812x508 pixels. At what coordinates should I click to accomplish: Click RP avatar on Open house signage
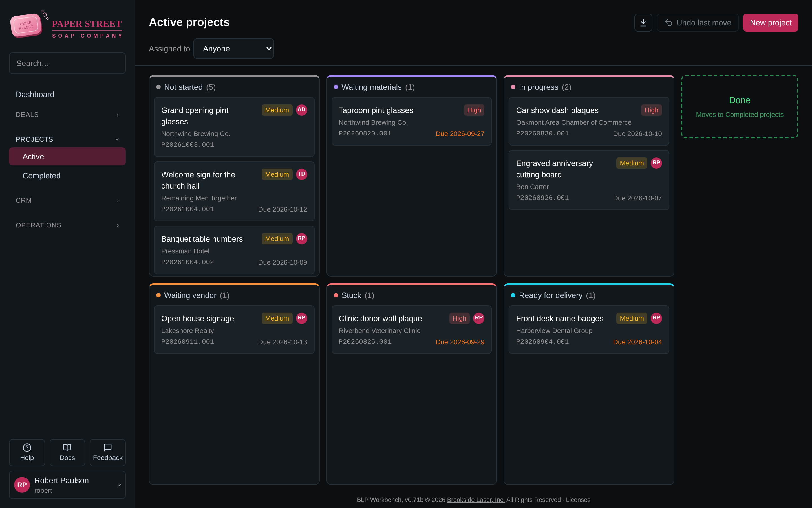pos(301,318)
